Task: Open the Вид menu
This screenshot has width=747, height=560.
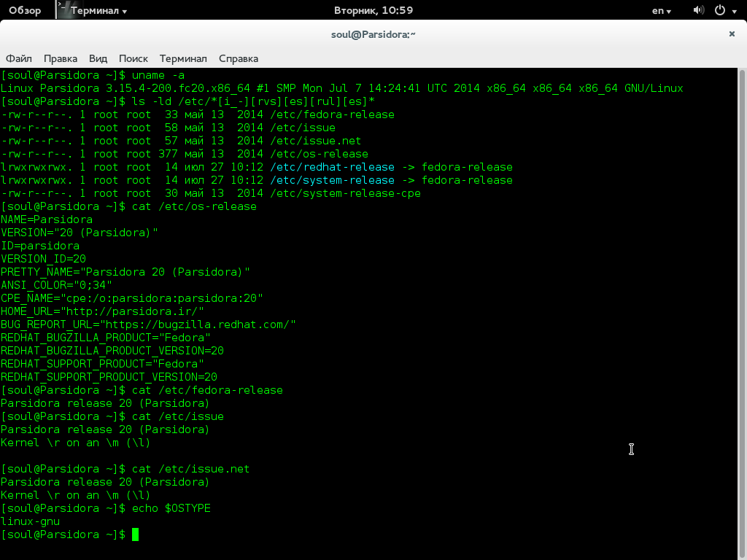Action: coord(98,58)
